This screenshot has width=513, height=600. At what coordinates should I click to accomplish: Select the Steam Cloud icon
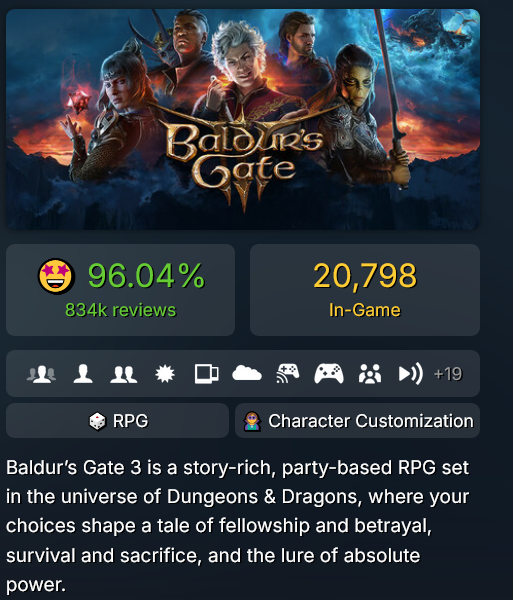pos(247,373)
